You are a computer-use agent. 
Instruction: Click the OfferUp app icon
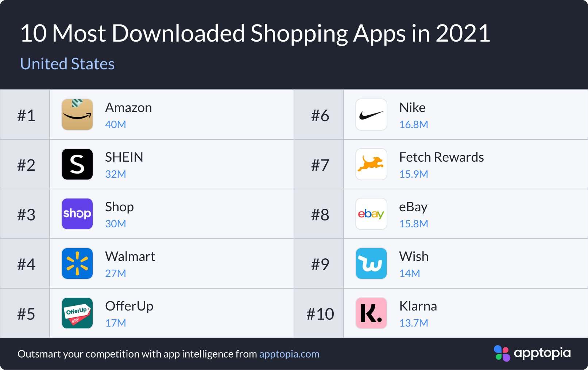pyautogui.click(x=77, y=313)
